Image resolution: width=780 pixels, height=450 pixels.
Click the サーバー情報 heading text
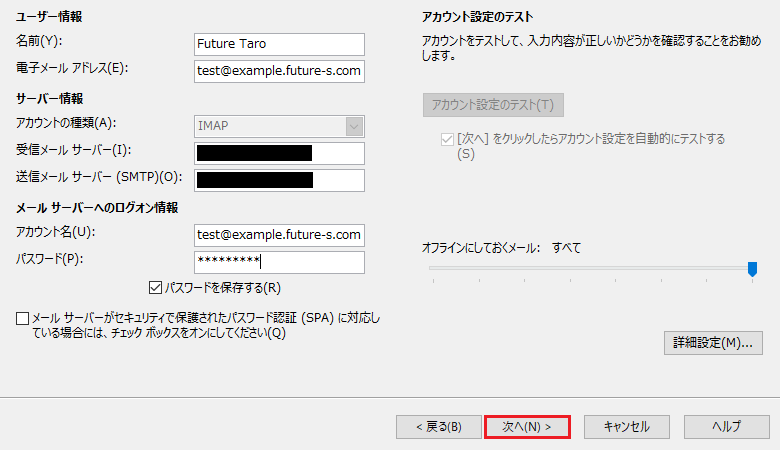(49, 99)
